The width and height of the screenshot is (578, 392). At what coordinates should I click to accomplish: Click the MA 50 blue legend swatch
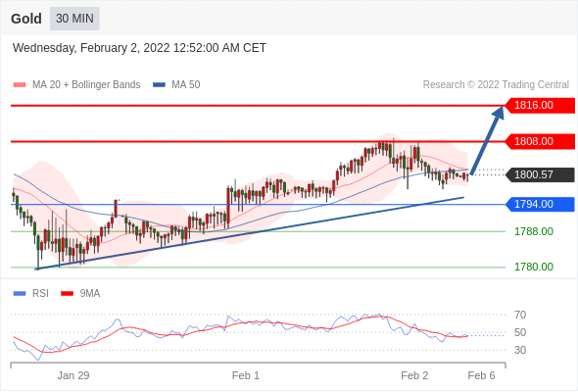[159, 85]
